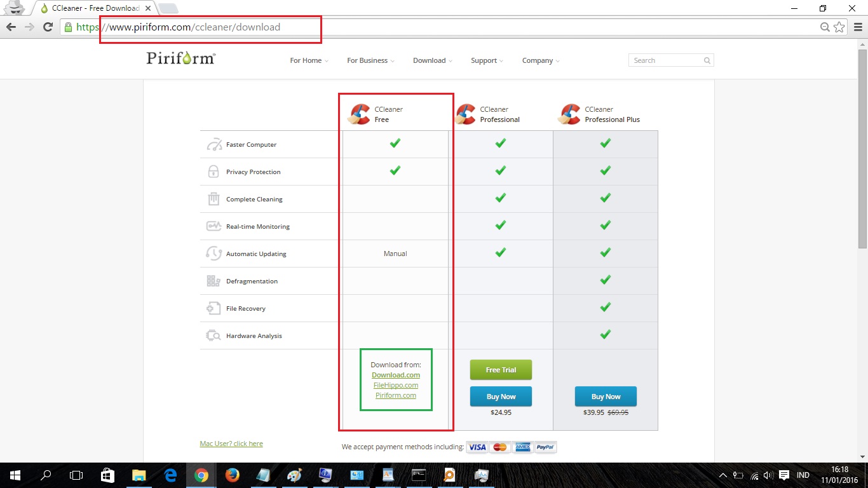Click the VISA payment logo

pos(477,447)
